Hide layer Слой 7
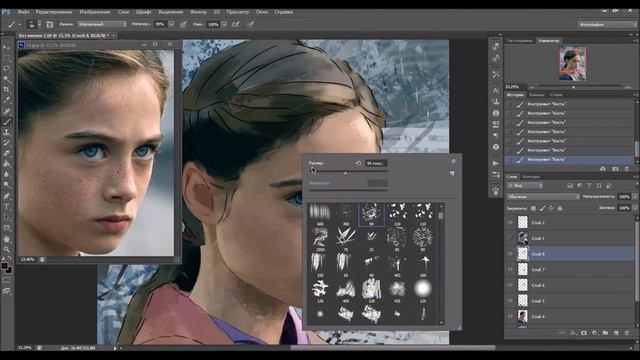The height and width of the screenshot is (360, 640). pyautogui.click(x=510, y=269)
